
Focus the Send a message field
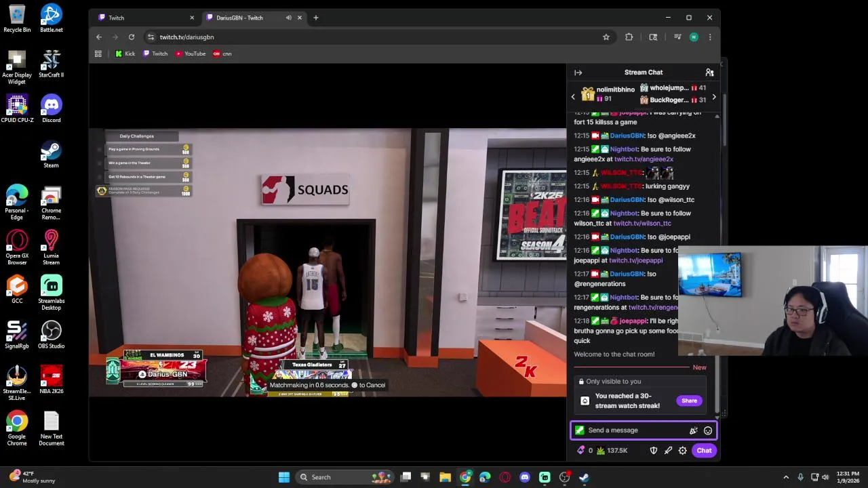click(644, 430)
